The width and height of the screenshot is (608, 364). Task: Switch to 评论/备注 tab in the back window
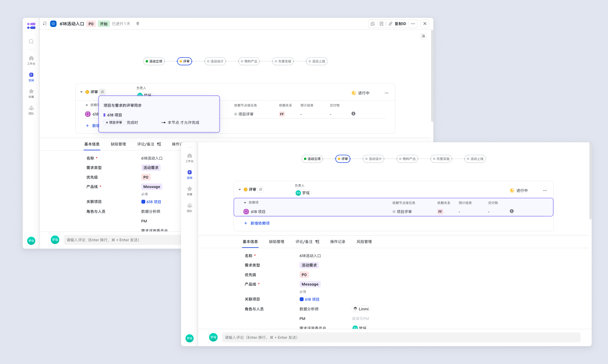146,144
